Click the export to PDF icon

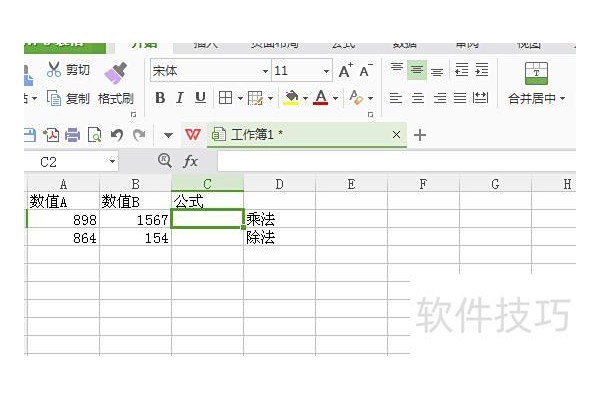pyautogui.click(x=51, y=135)
